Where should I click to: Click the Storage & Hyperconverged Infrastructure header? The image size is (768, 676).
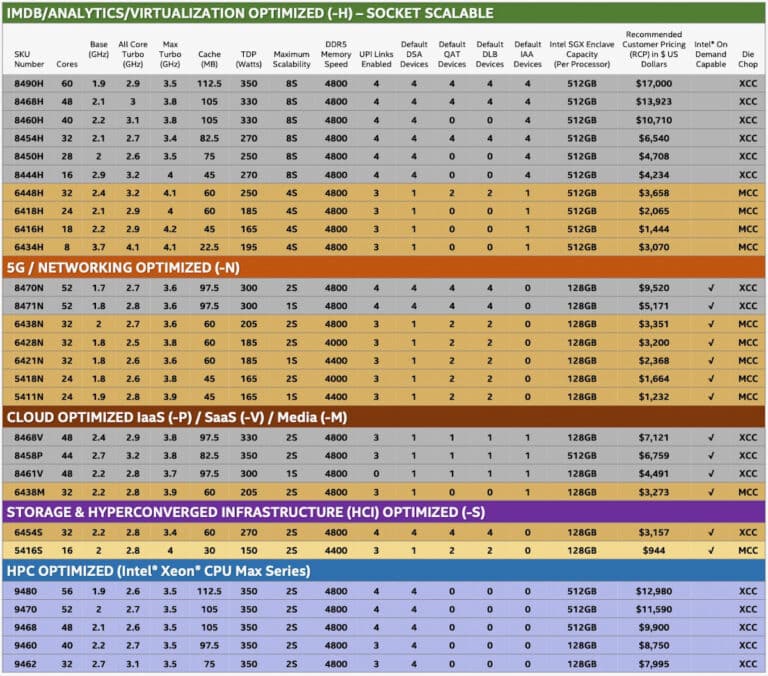click(384, 512)
